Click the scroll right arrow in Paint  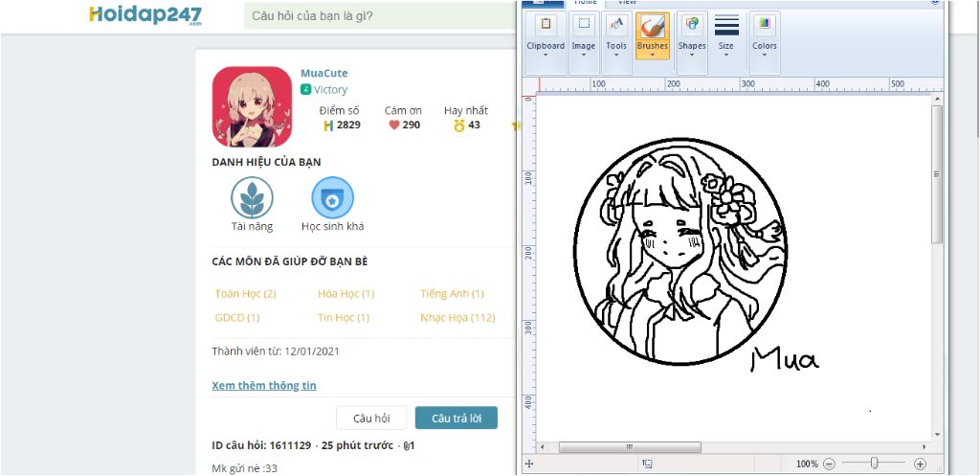[924, 447]
